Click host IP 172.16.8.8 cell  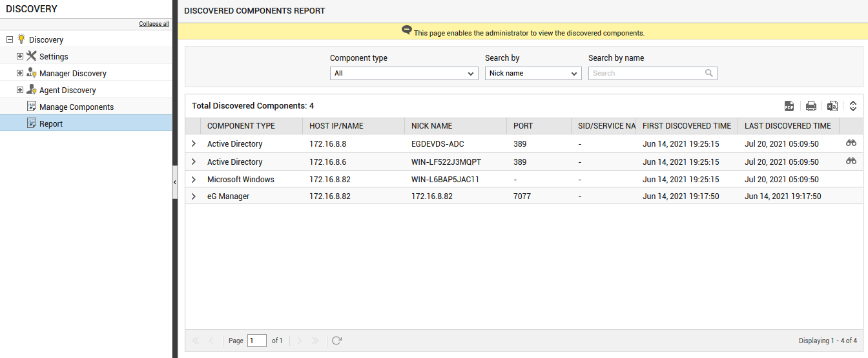pyautogui.click(x=327, y=144)
